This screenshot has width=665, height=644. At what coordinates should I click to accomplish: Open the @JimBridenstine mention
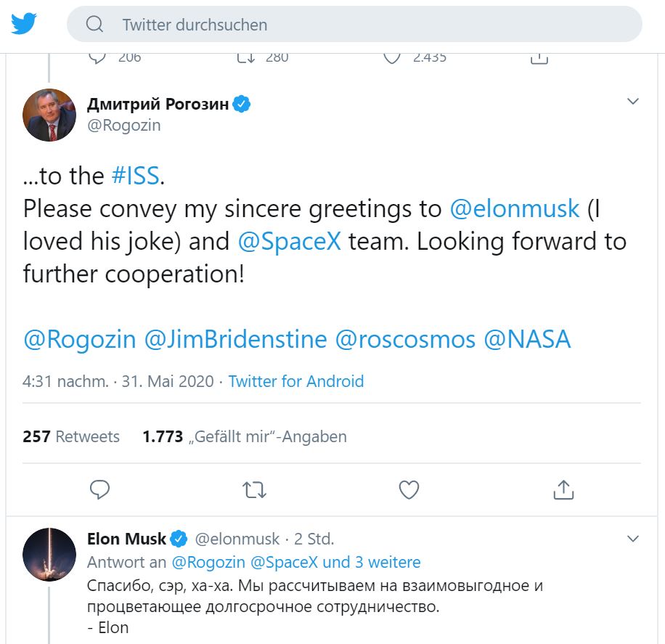pyautogui.click(x=235, y=339)
